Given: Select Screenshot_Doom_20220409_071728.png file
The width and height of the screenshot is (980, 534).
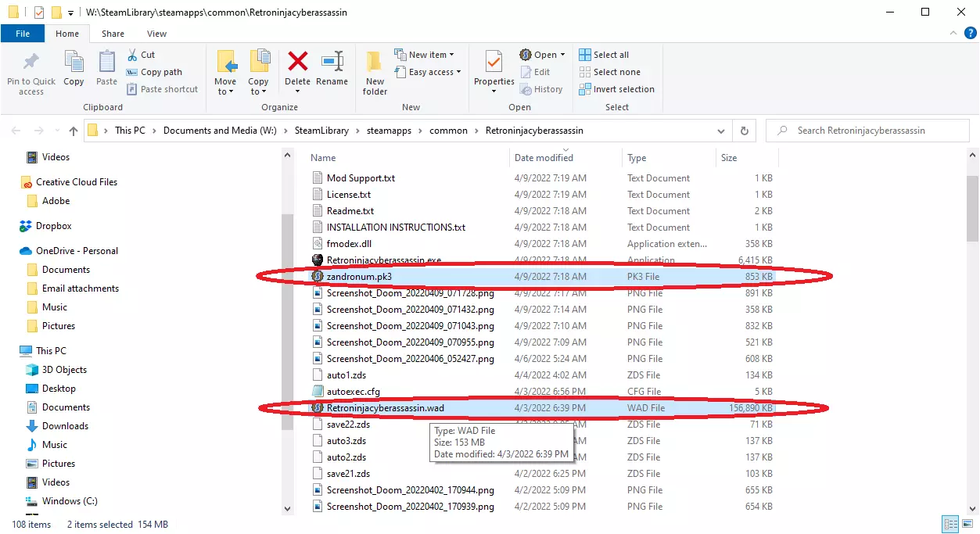Looking at the screenshot, I should 410,293.
